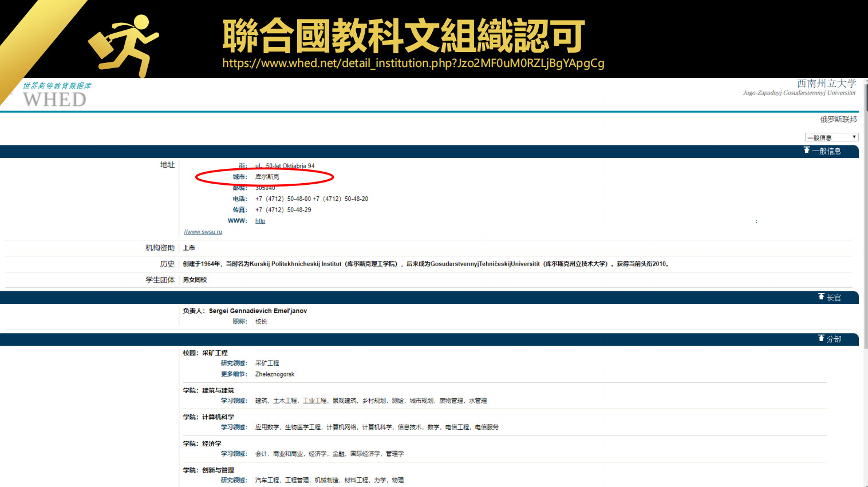
Task: Click the whed.net URL in banner
Action: tap(413, 63)
